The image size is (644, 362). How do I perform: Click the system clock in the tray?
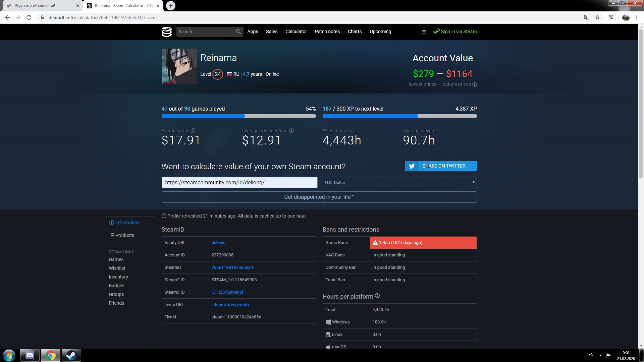626,356
